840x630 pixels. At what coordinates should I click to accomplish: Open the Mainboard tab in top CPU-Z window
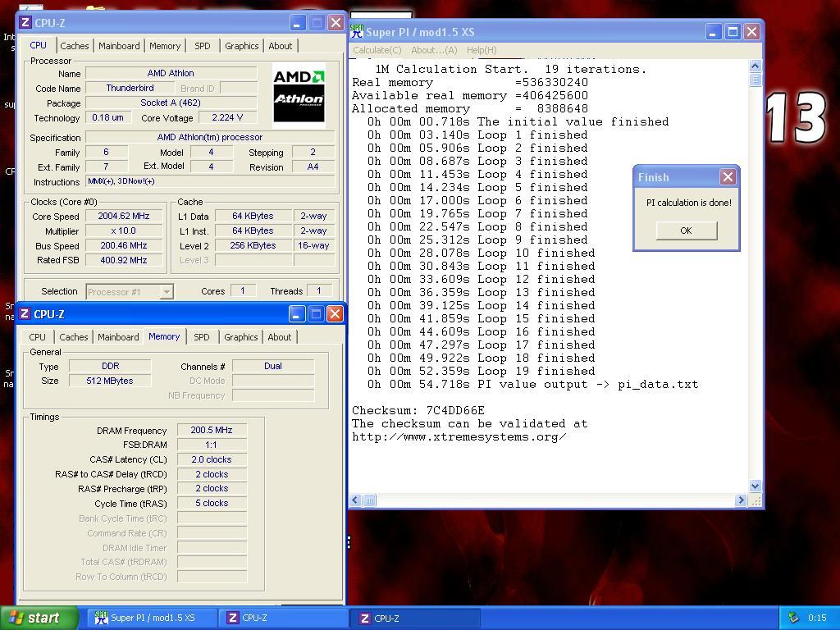(119, 46)
